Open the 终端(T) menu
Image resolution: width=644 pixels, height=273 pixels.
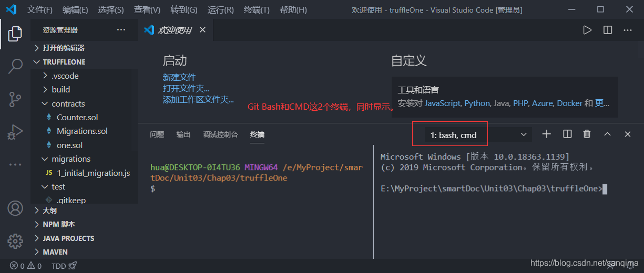click(257, 10)
